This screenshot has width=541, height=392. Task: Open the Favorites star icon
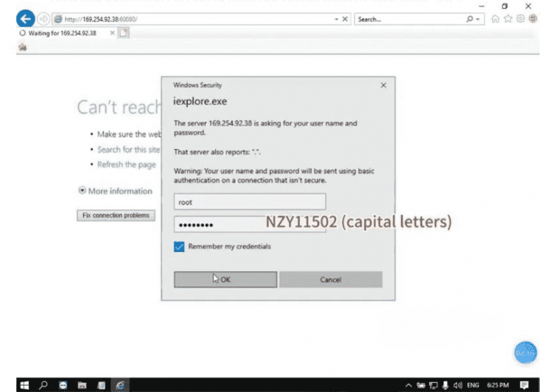pos(507,19)
